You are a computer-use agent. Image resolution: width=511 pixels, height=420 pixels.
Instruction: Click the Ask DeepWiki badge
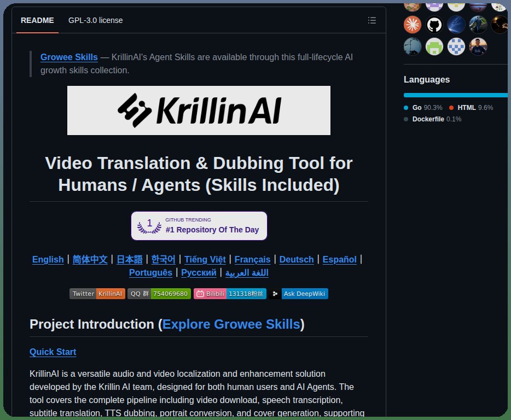point(299,294)
